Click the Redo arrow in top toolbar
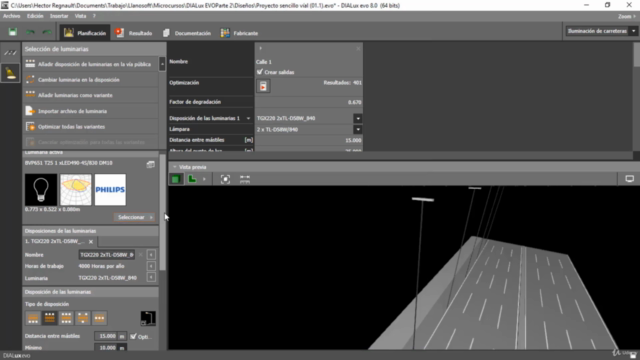Screen dimensions: 640x360 click(x=47, y=32)
